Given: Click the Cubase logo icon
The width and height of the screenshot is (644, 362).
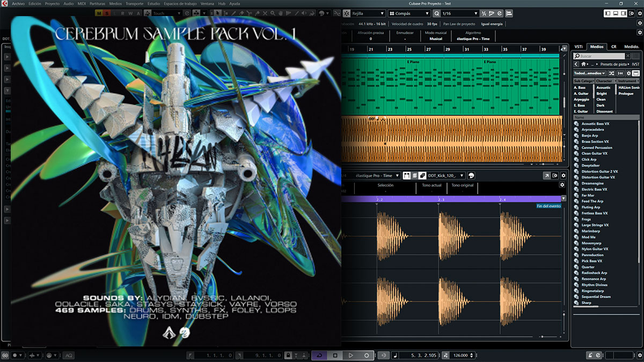Looking at the screenshot, I should coord(4,3).
